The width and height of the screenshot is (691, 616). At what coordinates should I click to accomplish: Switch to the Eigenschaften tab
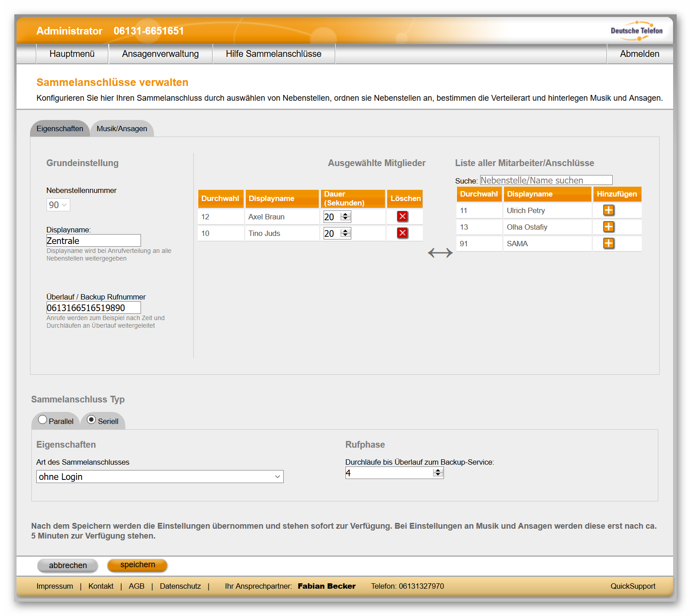60,128
